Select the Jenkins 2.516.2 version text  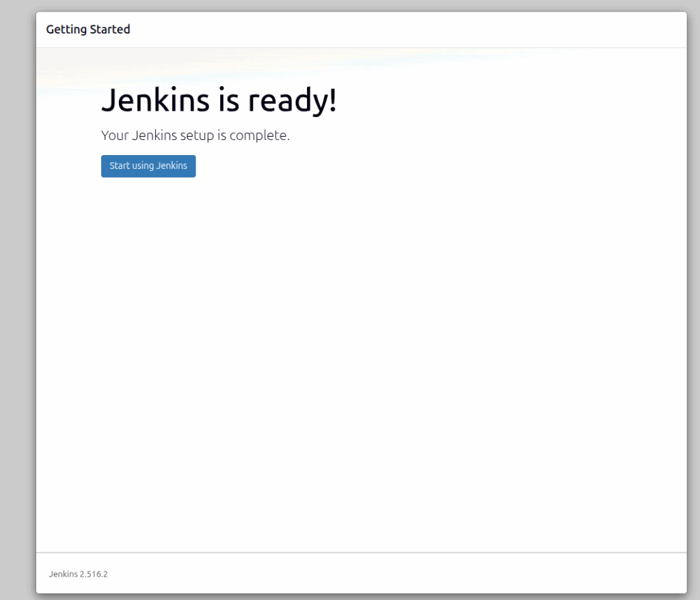click(77, 574)
